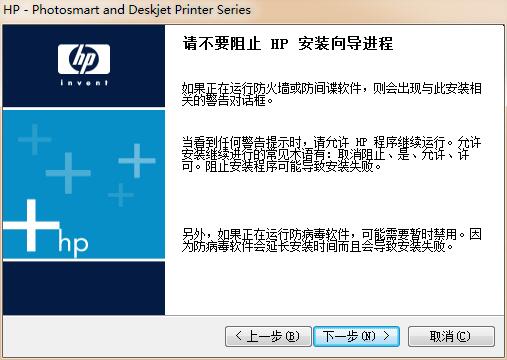
Task: Click the smallest faint plus sign graphic
Action: point(121,195)
